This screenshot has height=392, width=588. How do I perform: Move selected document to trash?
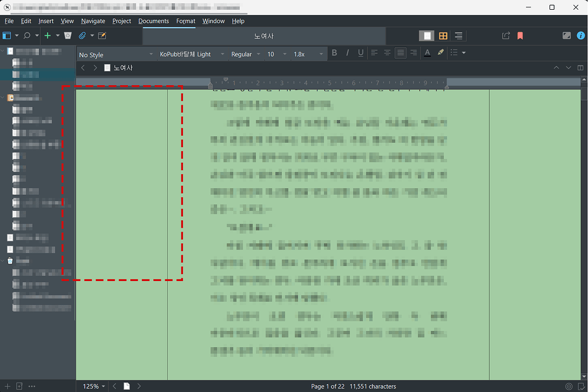[x=68, y=35]
